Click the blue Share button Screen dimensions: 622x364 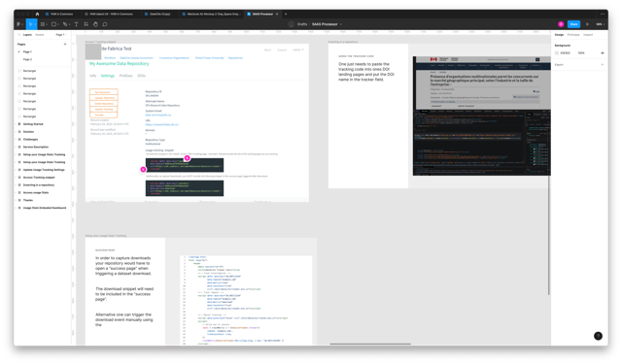[x=573, y=24]
